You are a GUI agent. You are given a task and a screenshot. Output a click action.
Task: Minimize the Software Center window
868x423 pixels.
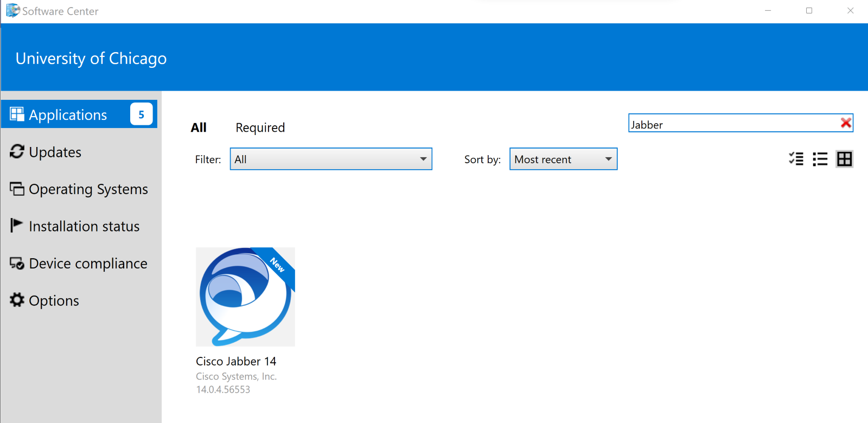[768, 11]
